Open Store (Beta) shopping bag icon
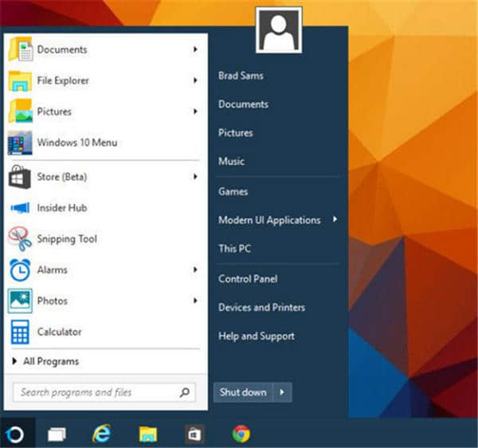Image resolution: width=478 pixels, height=448 pixels. [20, 177]
